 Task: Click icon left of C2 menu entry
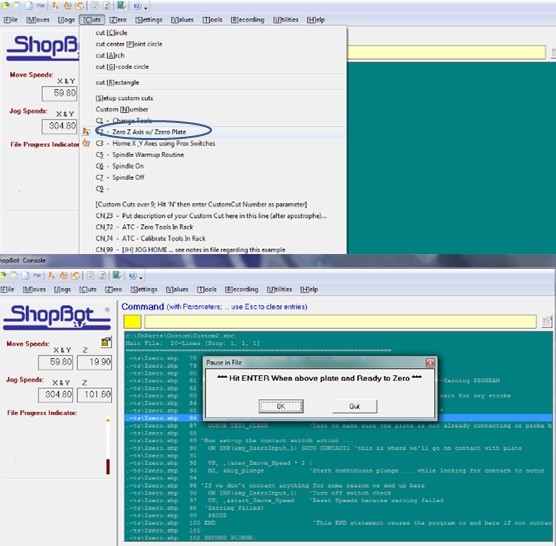pos(86,132)
